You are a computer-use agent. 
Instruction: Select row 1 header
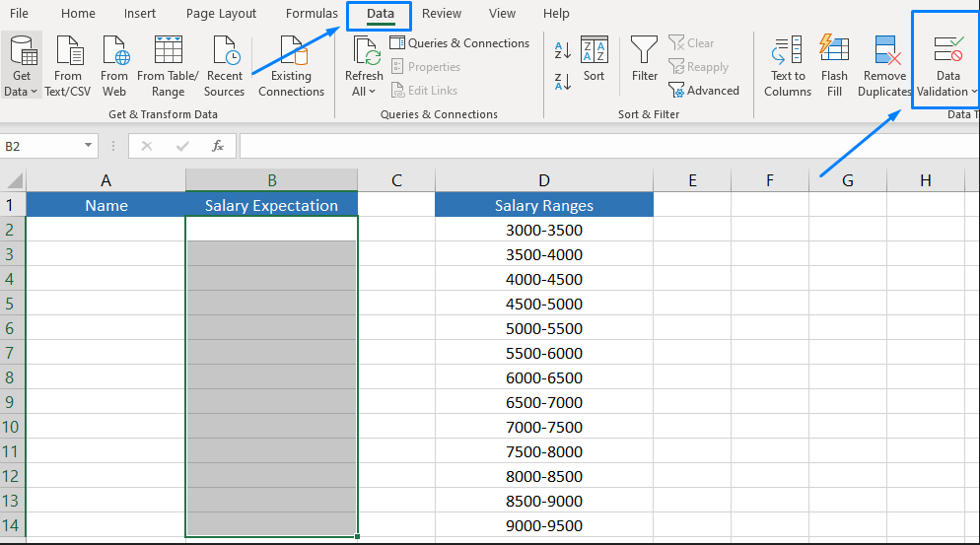pyautogui.click(x=13, y=205)
